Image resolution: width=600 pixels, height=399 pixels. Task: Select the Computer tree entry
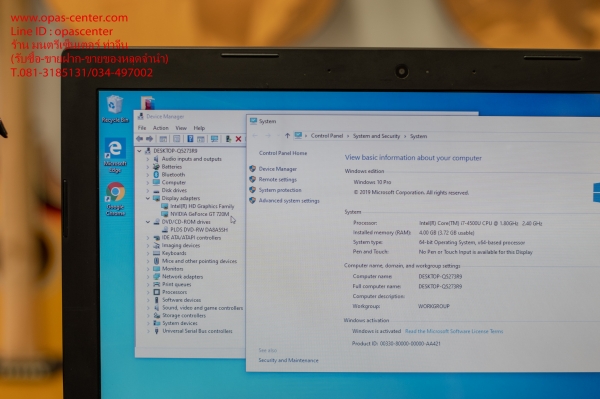tap(173, 182)
